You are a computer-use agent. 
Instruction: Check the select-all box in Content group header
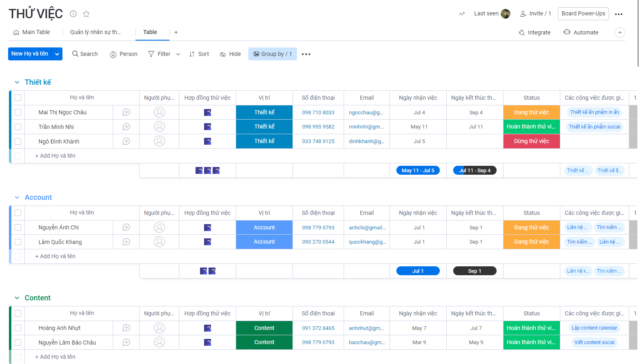pyautogui.click(x=18, y=313)
